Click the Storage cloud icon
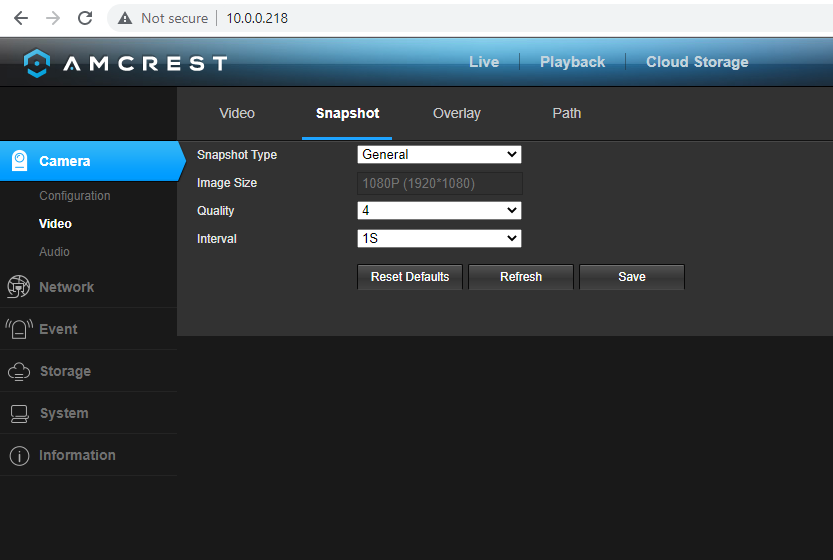The height and width of the screenshot is (560, 833). 19,371
